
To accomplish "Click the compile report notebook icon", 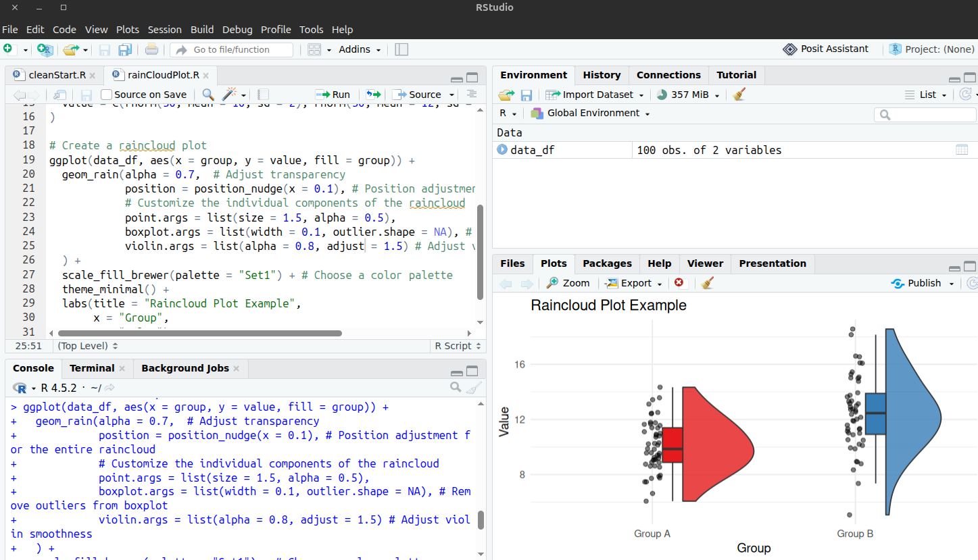I will point(264,95).
